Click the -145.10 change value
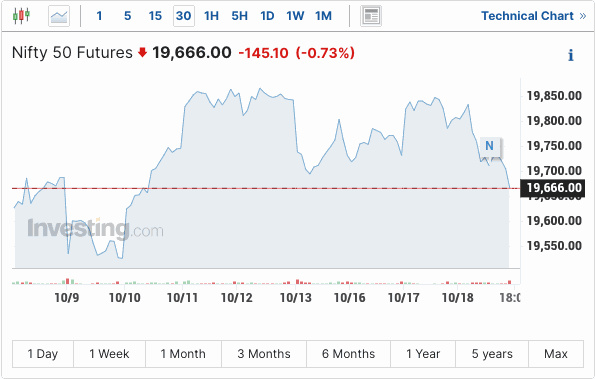Image resolution: width=595 pixels, height=379 pixels. click(263, 53)
